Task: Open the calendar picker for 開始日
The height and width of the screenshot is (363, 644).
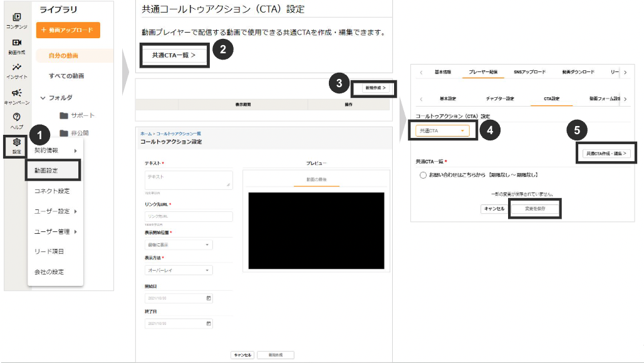Action: pyautogui.click(x=209, y=299)
